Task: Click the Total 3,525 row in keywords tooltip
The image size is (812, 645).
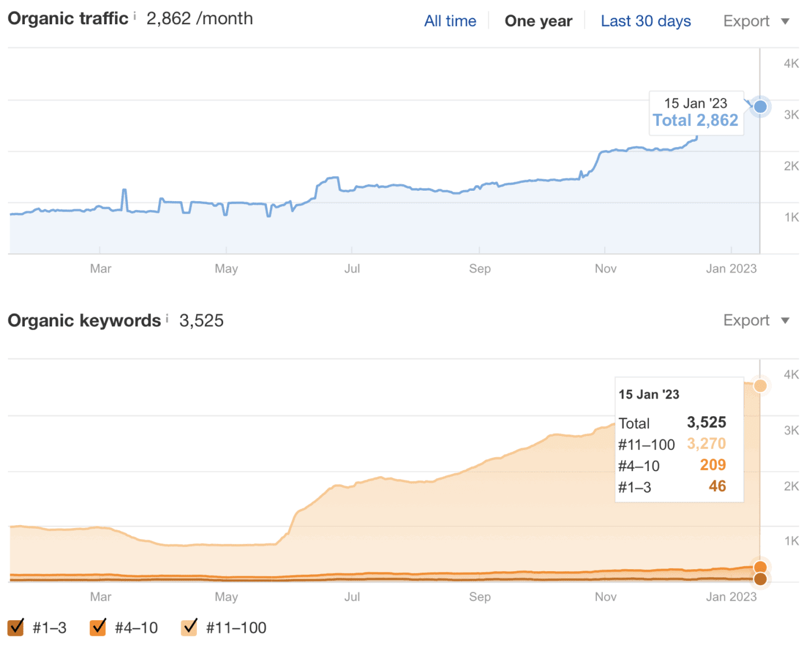Action: [672, 423]
